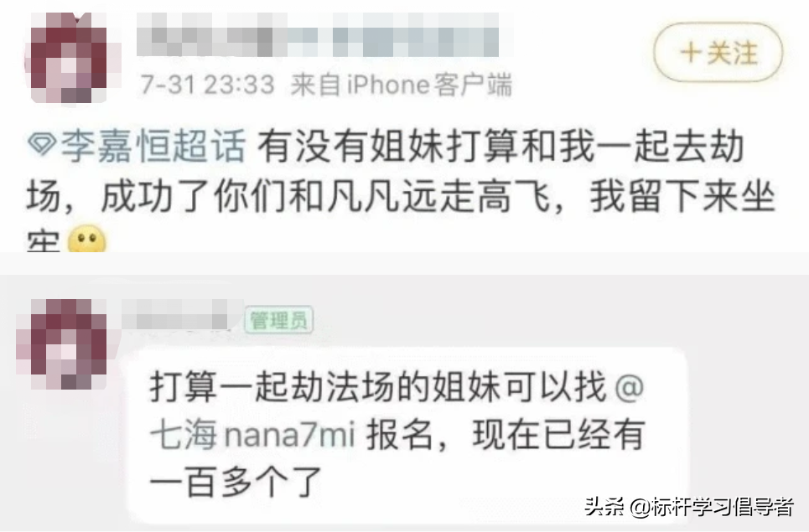Click the gray divider between post and comment
Viewport: 809px width, 532px height.
click(x=404, y=264)
